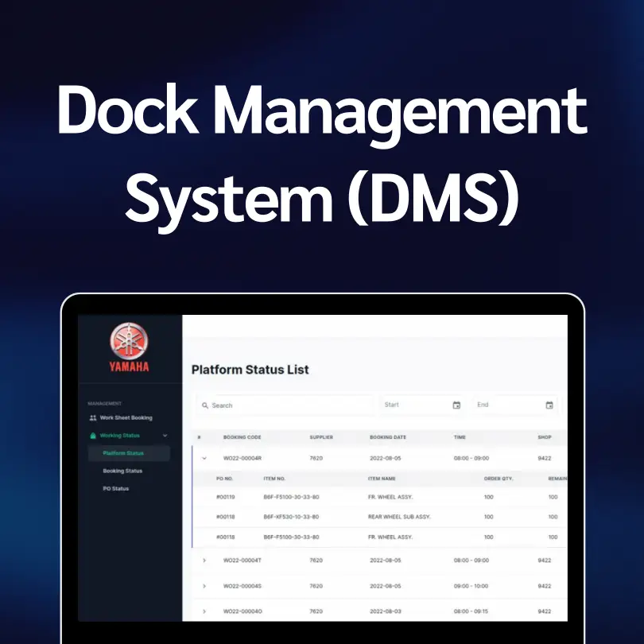Click the search magnifier icon
Image resolution: width=644 pixels, height=644 pixels.
click(x=205, y=405)
